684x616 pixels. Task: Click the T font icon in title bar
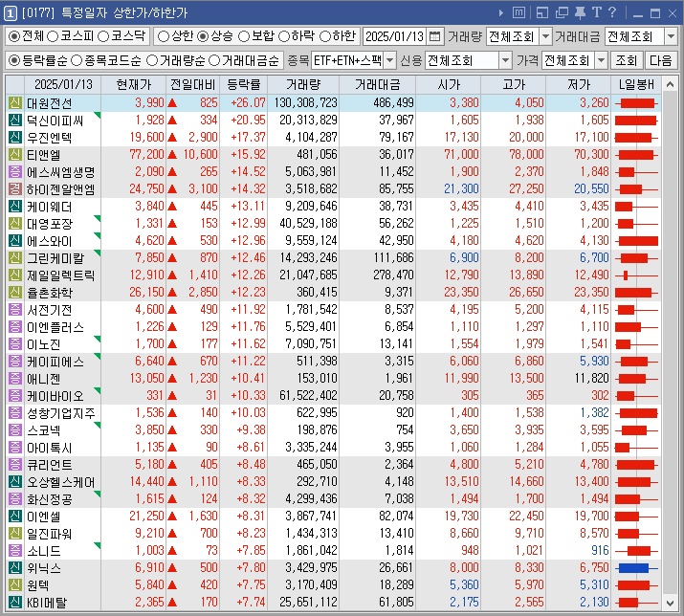pos(596,12)
